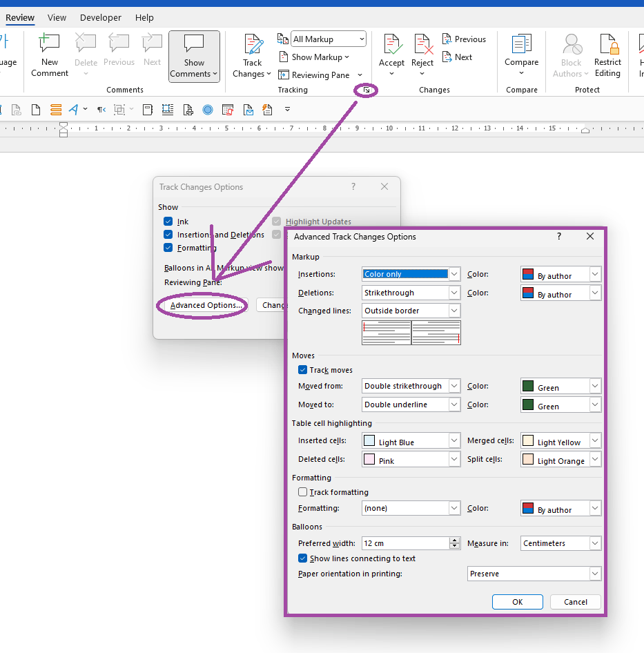644x653 pixels.
Task: Jump to Next change in Changes group
Action: (x=457, y=57)
